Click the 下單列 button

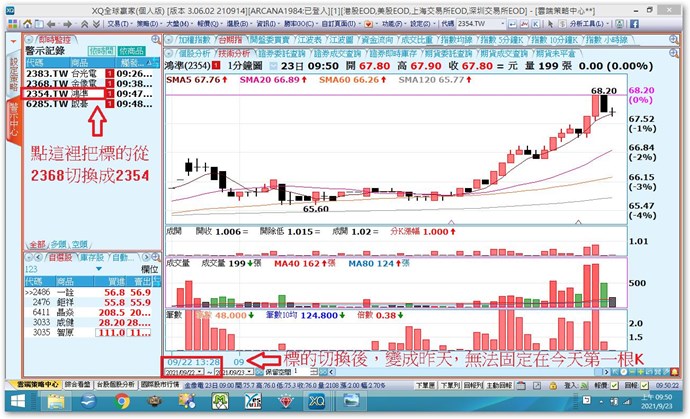pyautogui.click(x=450, y=385)
